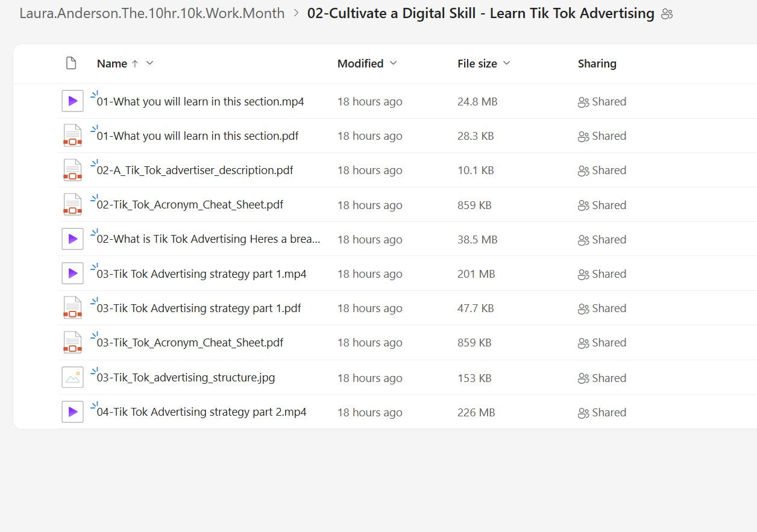Open 02-Tik_Tok_Acronym_Cheat_Sheet.pdf file

(x=190, y=205)
